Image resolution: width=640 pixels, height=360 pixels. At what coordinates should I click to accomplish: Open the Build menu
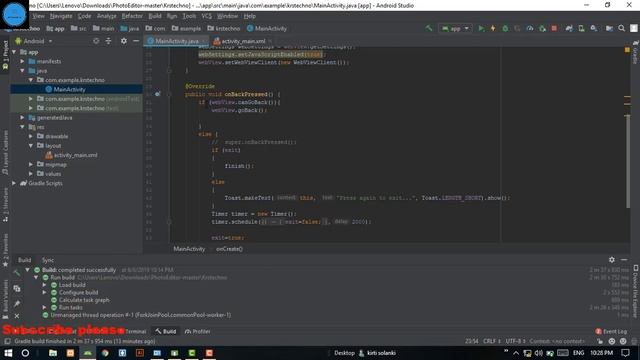[155, 16]
